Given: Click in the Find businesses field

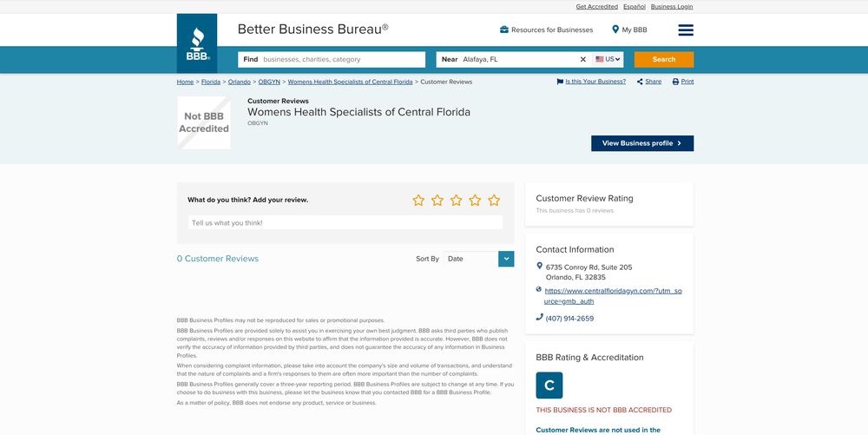Looking at the screenshot, I should pos(339,59).
